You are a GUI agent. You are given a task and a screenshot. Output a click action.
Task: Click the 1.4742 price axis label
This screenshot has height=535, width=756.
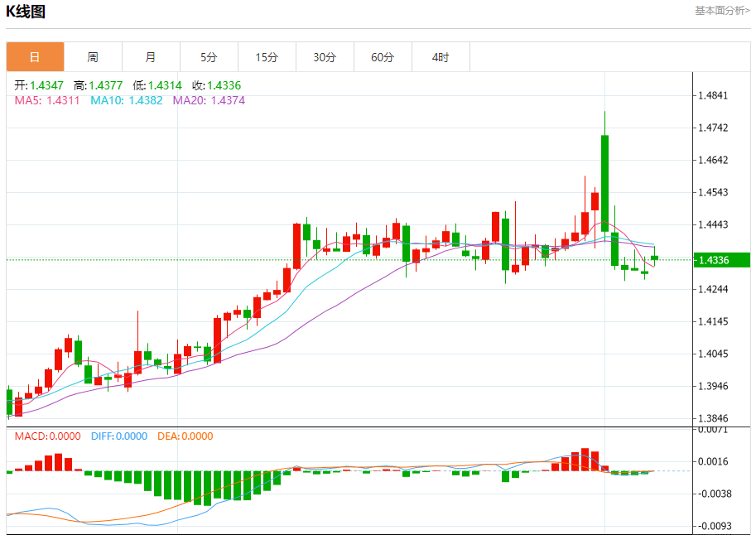pyautogui.click(x=713, y=128)
